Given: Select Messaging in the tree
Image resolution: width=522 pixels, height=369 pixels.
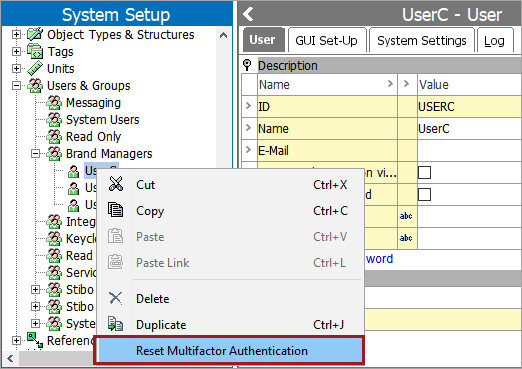Looking at the screenshot, I should pos(93,103).
